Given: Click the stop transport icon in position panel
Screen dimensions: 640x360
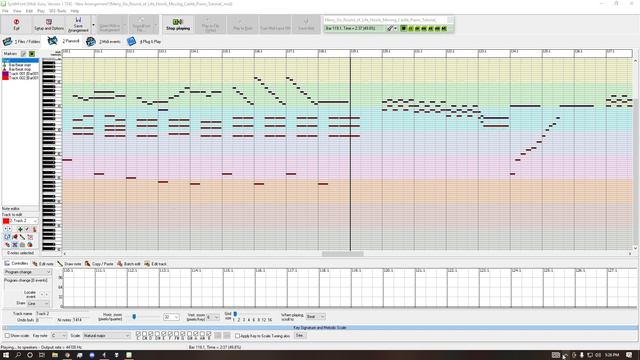Looking at the screenshot, I should click(403, 28).
